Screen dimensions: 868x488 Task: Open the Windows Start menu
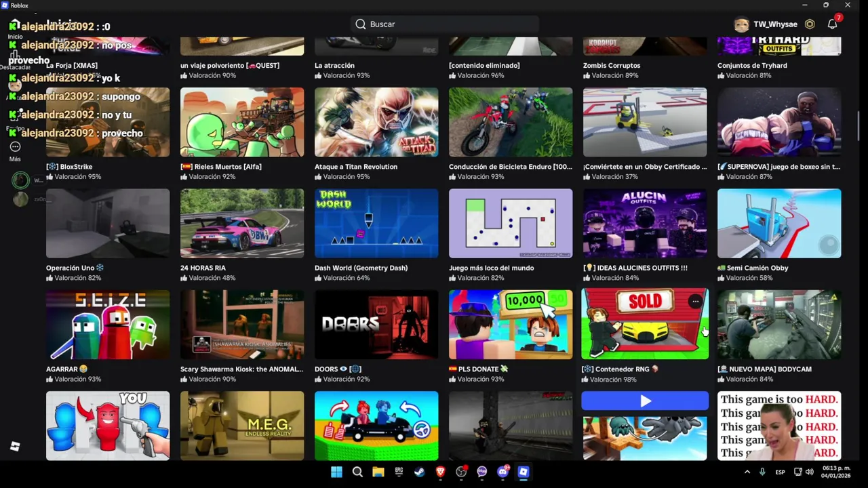point(336,472)
